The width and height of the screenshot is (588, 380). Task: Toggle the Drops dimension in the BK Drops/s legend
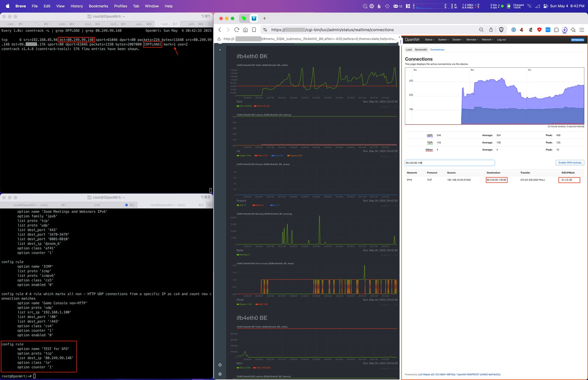pyautogui.click(x=258, y=205)
